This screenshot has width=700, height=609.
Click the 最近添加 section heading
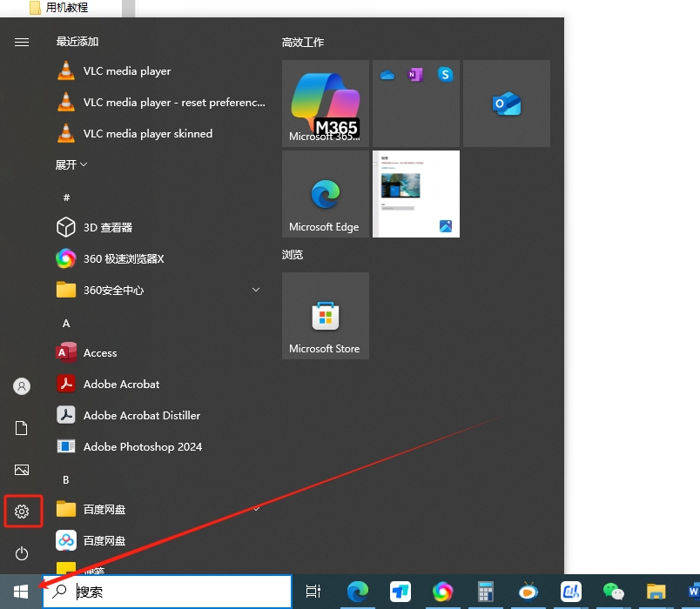(x=77, y=42)
